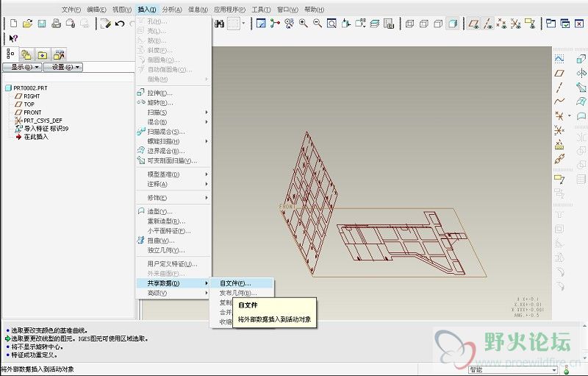Image resolution: width=588 pixels, height=376 pixels.
Task: Open the 帮助 menu
Action: [x=315, y=10]
